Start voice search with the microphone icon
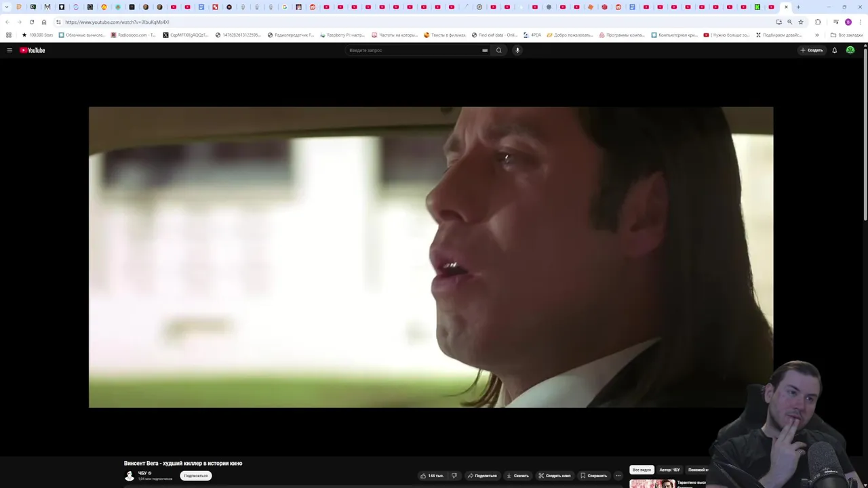Viewport: 868px width, 488px height. click(517, 50)
